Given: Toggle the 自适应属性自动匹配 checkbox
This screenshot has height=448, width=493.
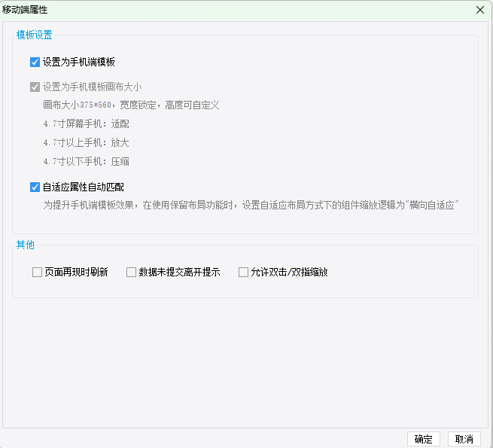Looking at the screenshot, I should [x=35, y=187].
